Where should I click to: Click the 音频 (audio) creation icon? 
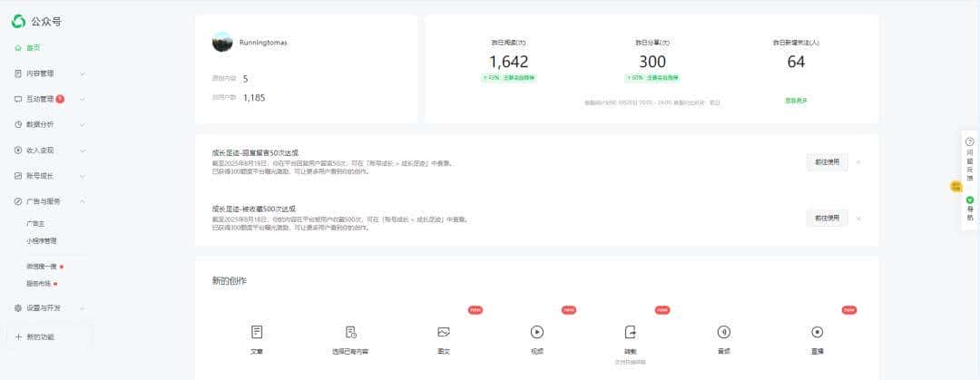[723, 332]
